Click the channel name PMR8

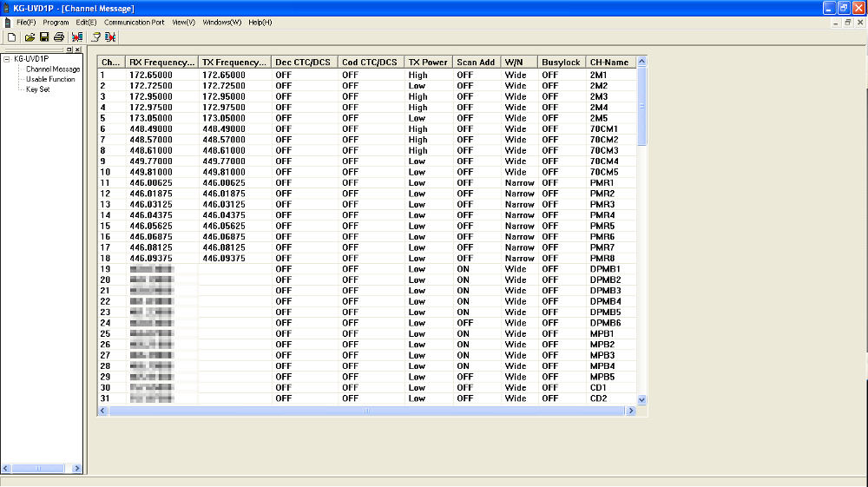click(602, 259)
